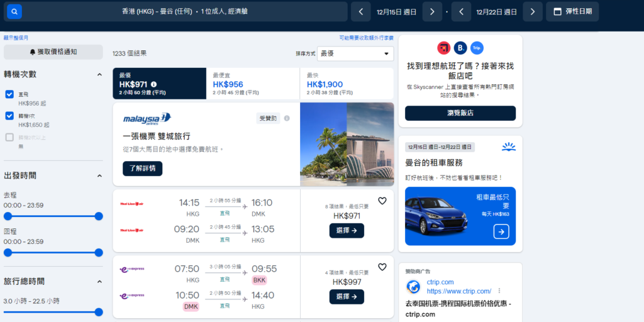Save Thai Lion Air flight with heart
Screen dimensions: 644x322
point(382,201)
